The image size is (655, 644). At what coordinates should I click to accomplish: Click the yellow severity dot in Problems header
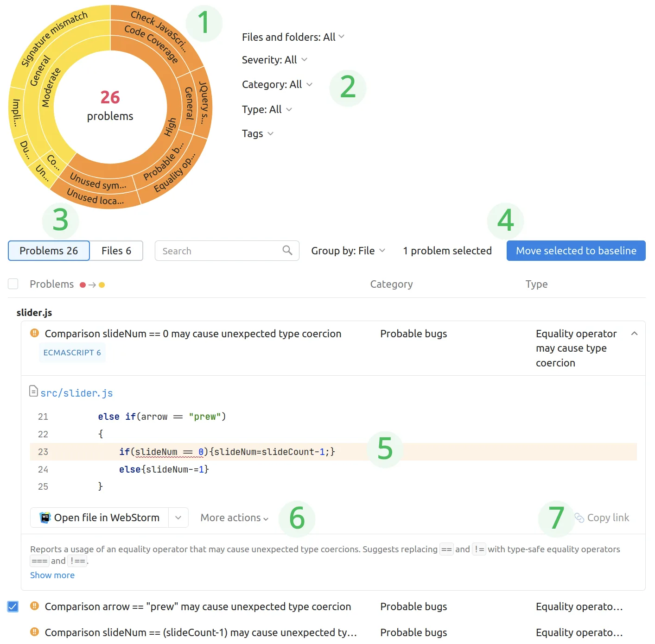102,284
